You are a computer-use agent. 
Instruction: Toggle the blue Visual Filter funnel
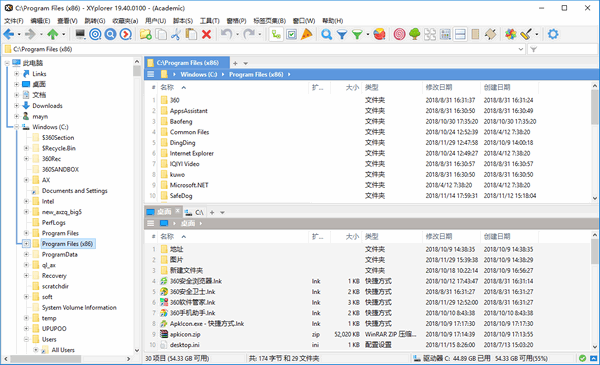tap(342, 34)
